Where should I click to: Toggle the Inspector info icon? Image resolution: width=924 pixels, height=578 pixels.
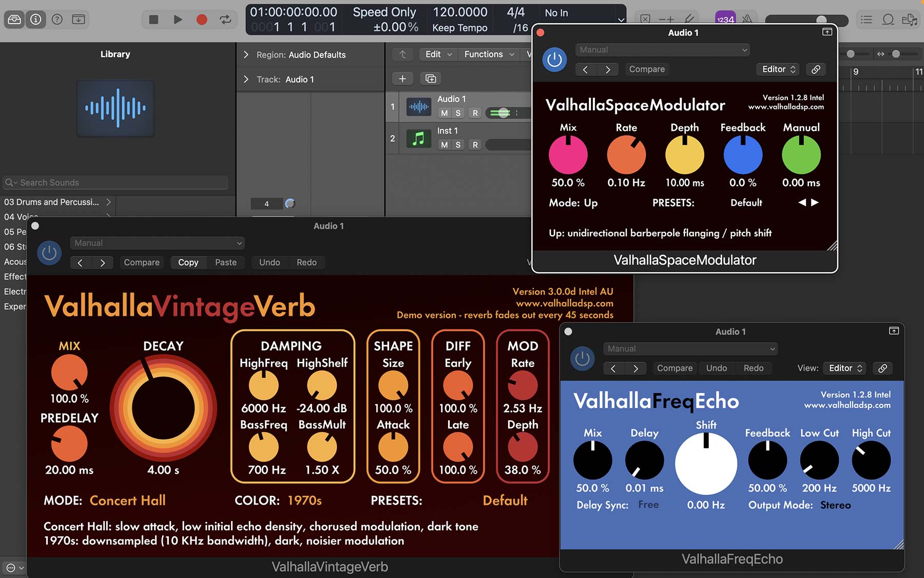(x=35, y=20)
